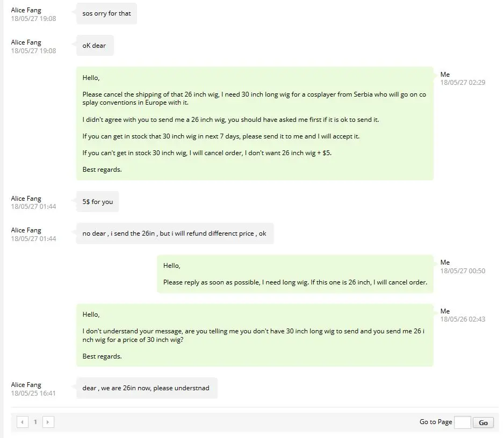Click Alice Fang name at 19:08 top message
This screenshot has height=438, width=504.
pyautogui.click(x=26, y=10)
